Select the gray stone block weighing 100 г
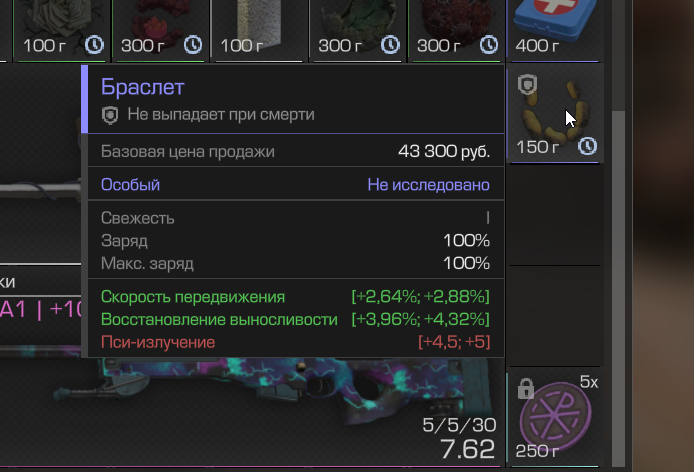 (x=257, y=30)
